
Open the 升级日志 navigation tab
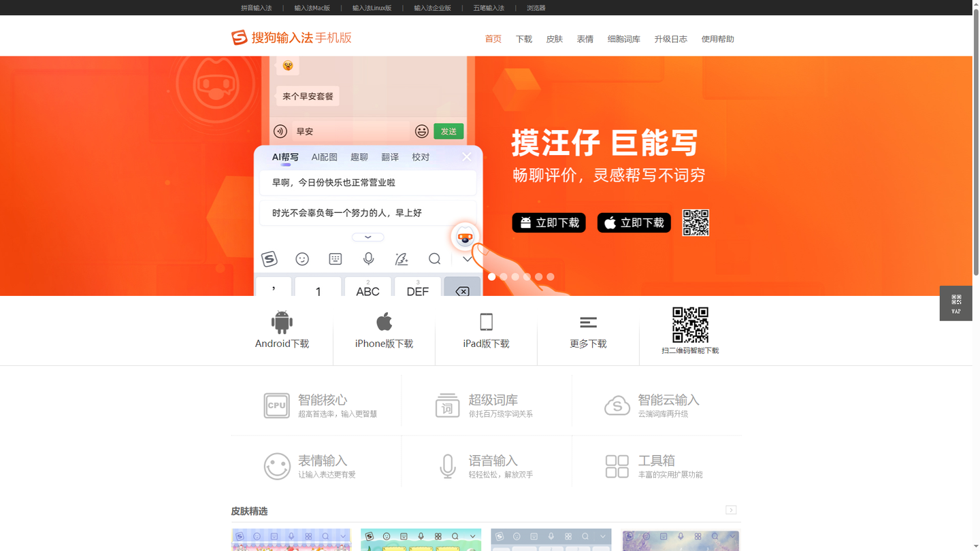(671, 39)
